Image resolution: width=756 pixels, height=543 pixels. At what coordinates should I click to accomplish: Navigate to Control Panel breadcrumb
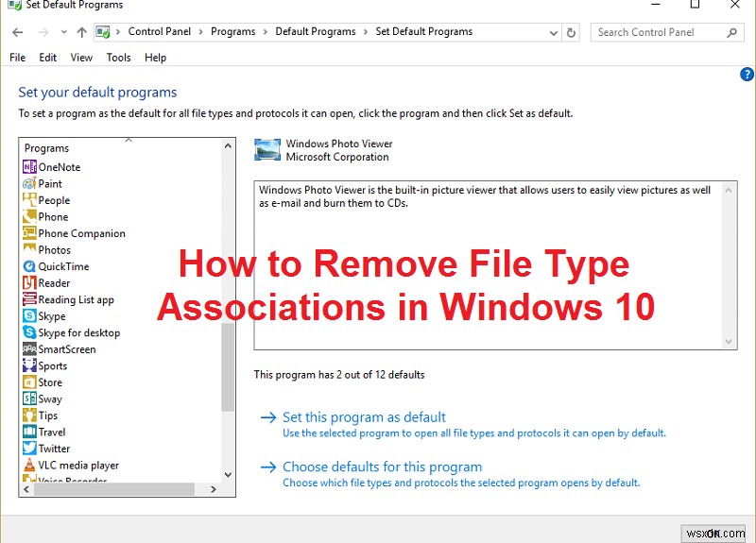pos(159,32)
